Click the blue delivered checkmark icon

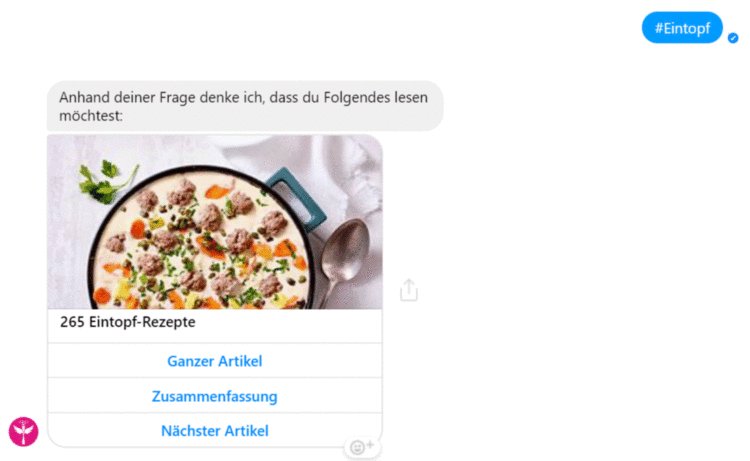pos(733,38)
